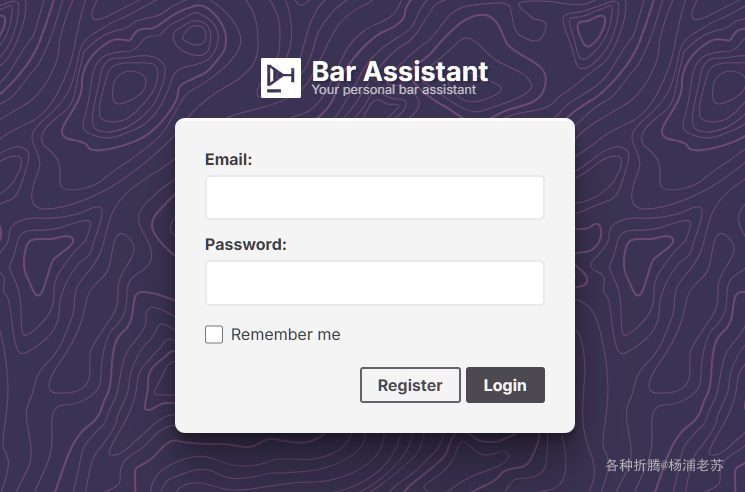Click the "Remember me" label text

(286, 334)
